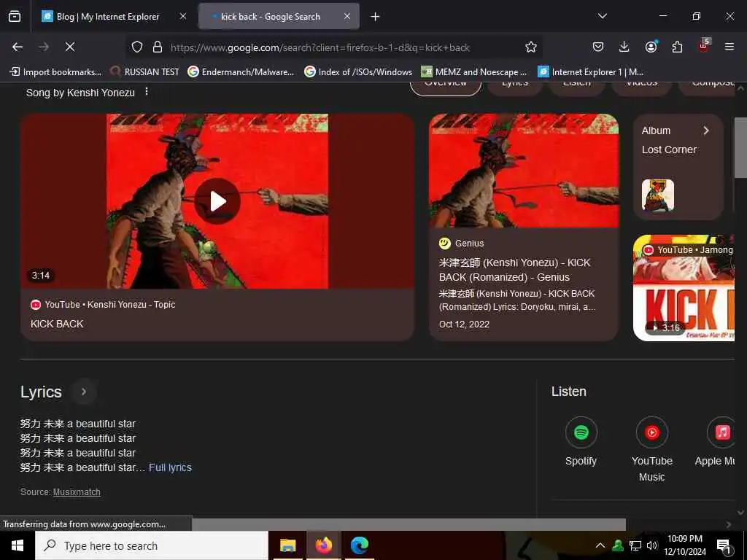Open the Endermanch/Malware bookmark
Viewport: 747px width, 560px height.
pos(241,72)
